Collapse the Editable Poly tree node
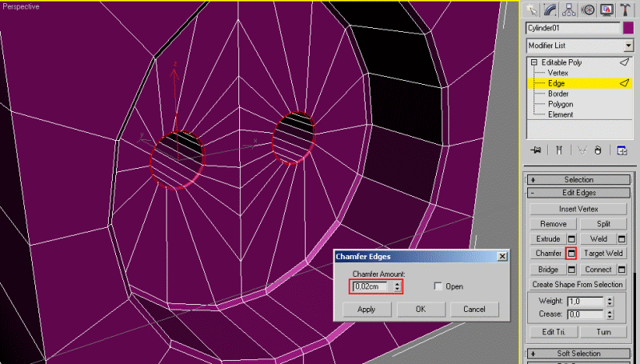This screenshot has width=640, height=364. click(534, 62)
